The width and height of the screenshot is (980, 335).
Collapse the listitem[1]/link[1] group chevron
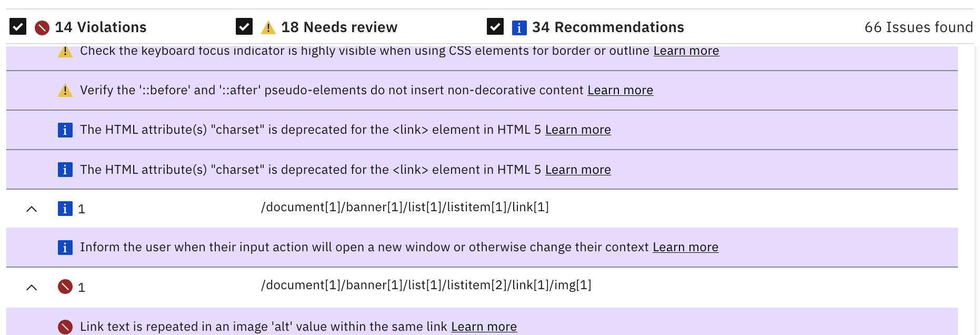pyautogui.click(x=33, y=208)
